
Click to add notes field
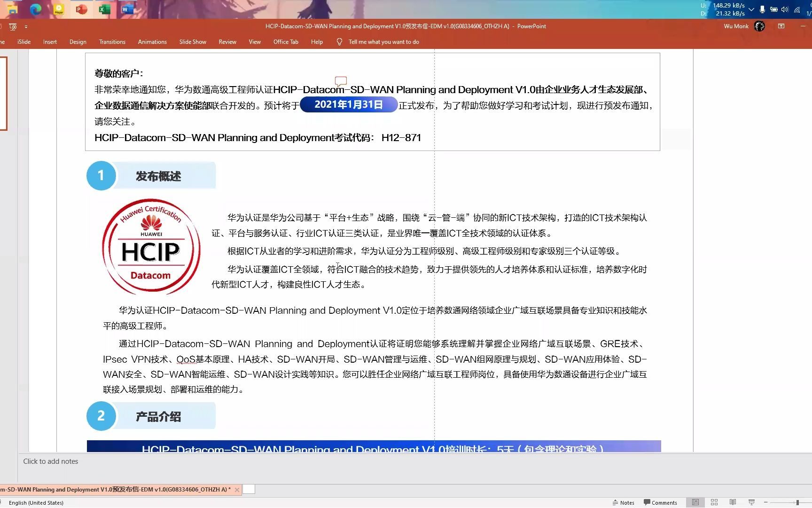click(51, 461)
